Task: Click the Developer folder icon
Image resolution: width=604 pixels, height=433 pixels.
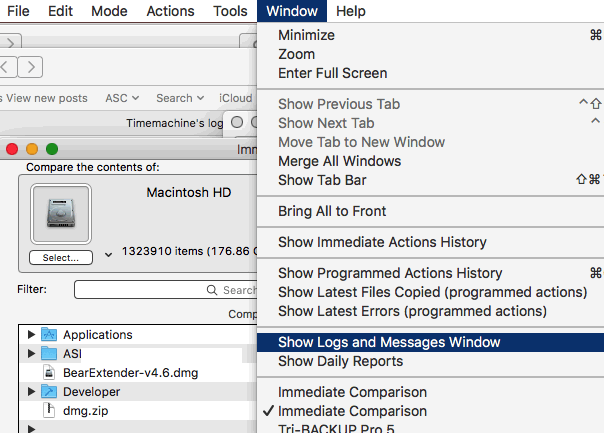Action: [x=50, y=392]
